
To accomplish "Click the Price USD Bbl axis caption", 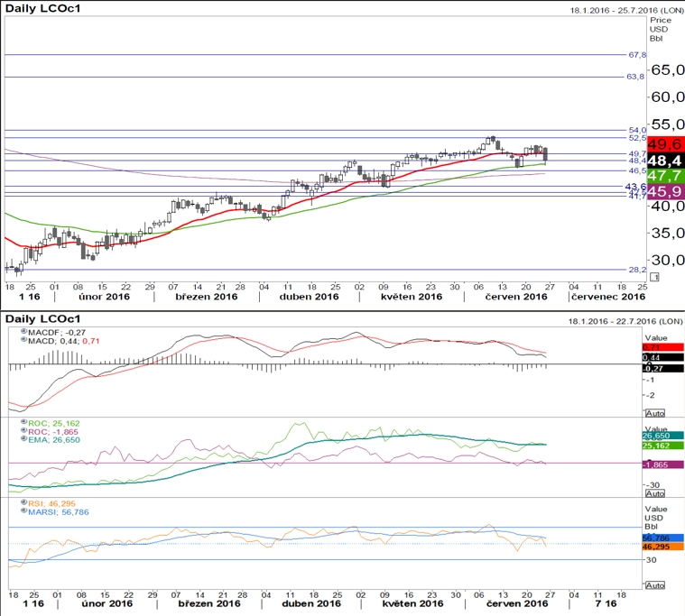I will [660, 29].
